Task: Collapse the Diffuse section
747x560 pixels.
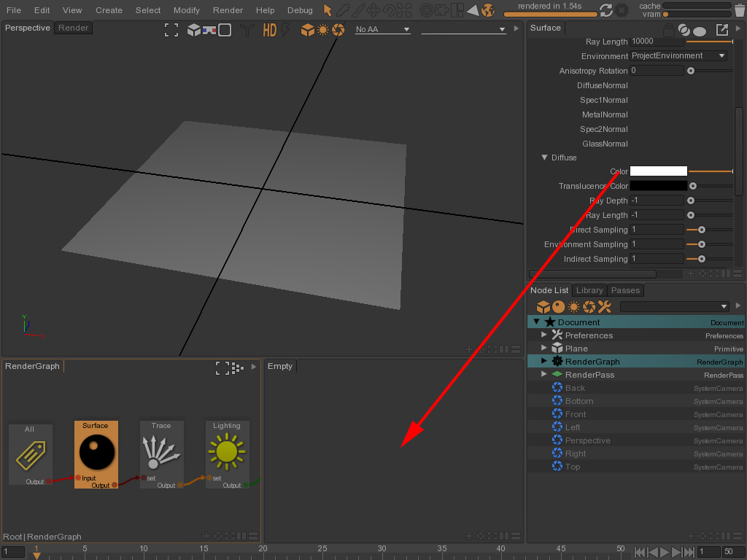Action: point(544,157)
